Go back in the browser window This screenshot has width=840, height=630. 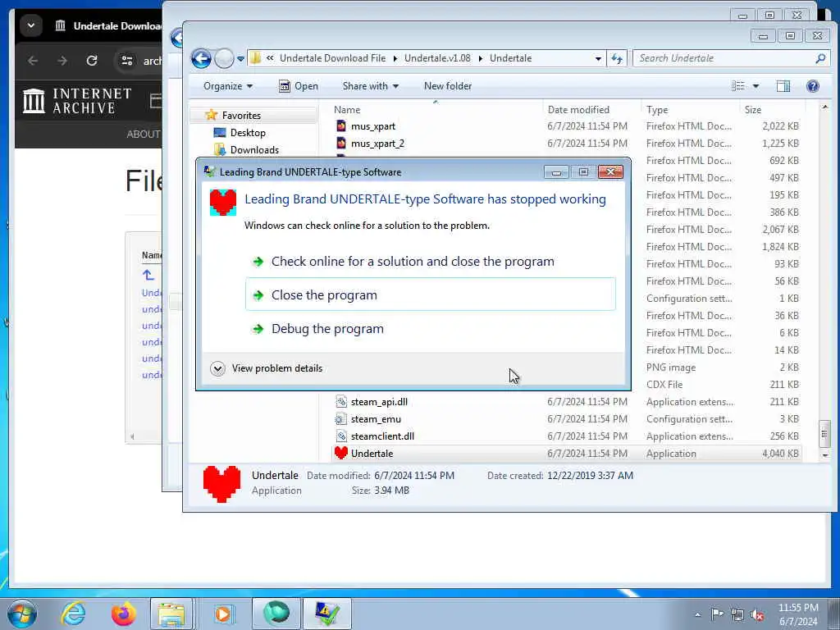point(33,61)
